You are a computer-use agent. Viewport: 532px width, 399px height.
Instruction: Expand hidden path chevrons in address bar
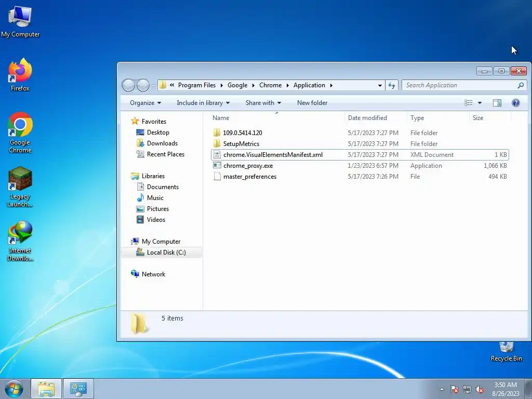tap(172, 85)
